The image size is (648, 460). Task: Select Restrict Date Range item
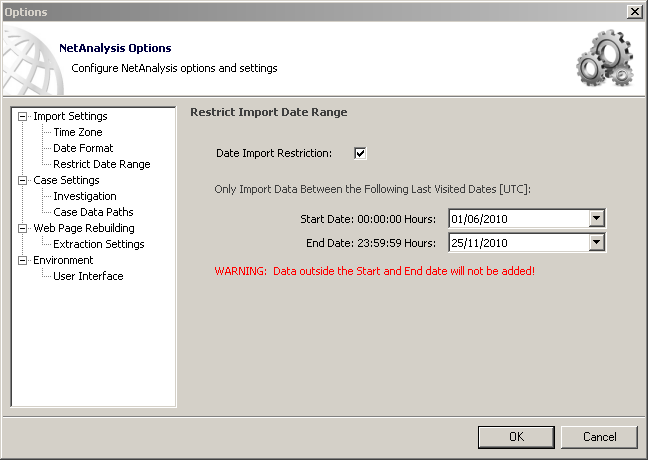tap(102, 164)
